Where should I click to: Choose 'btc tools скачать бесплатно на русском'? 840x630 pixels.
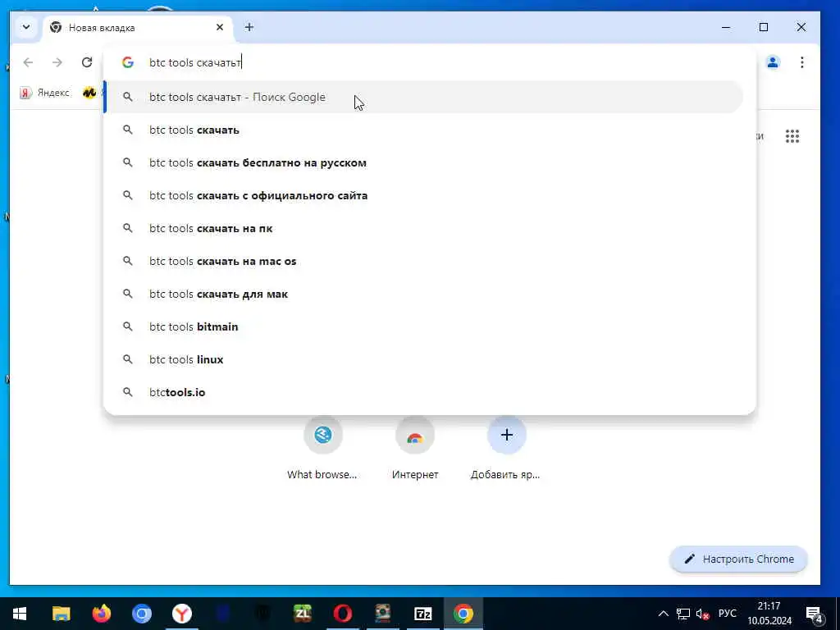(x=424, y=162)
